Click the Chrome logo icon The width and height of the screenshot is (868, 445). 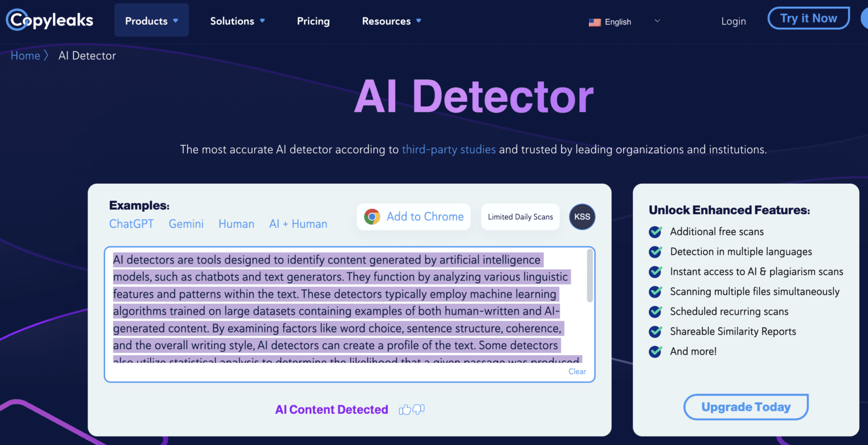[372, 217]
